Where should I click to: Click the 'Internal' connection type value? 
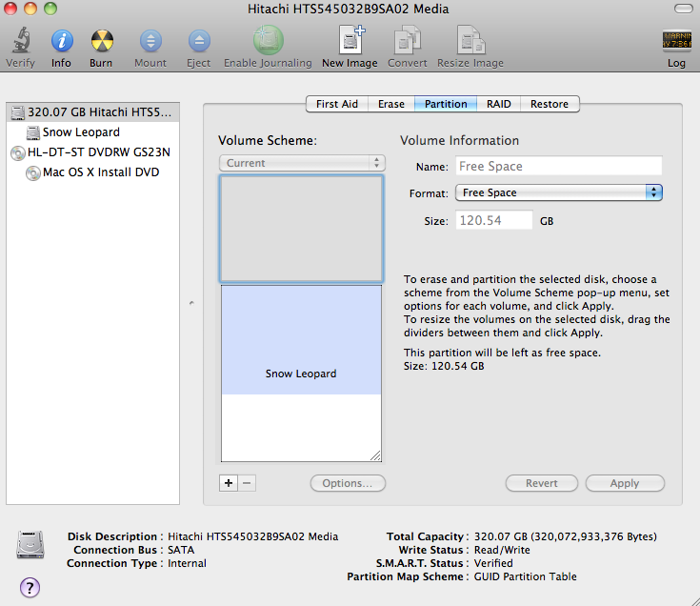[187, 563]
